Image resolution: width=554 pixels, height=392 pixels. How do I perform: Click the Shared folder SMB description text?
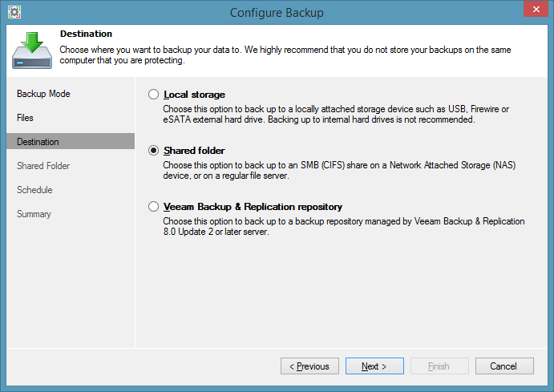coord(330,169)
